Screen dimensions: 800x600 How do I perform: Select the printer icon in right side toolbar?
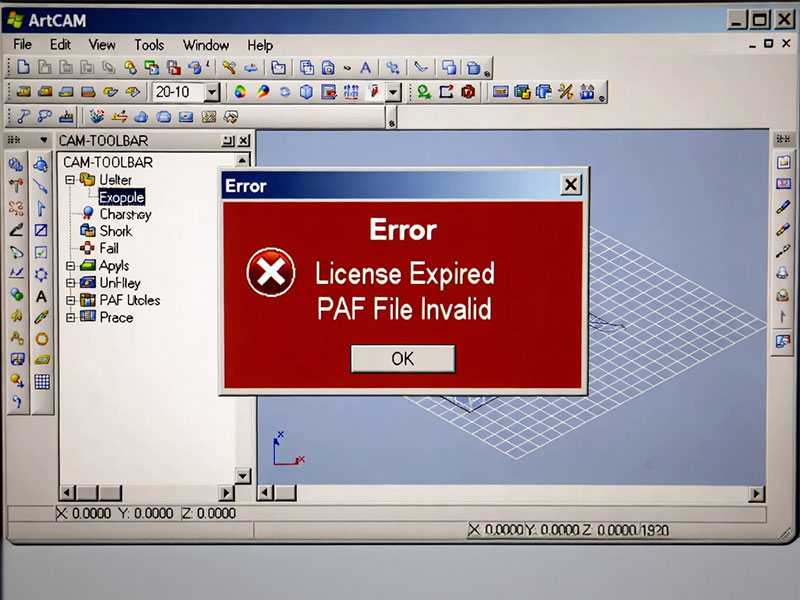pos(782,273)
